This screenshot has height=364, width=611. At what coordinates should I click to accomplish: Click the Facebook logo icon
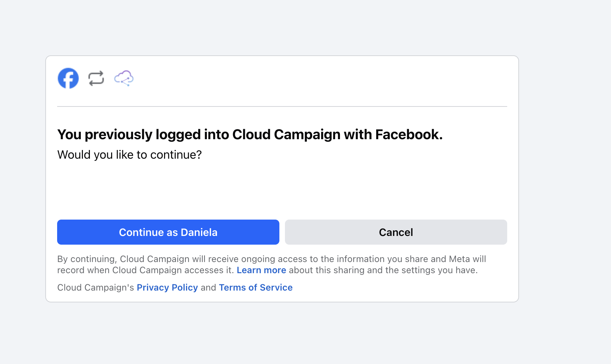coord(68,78)
